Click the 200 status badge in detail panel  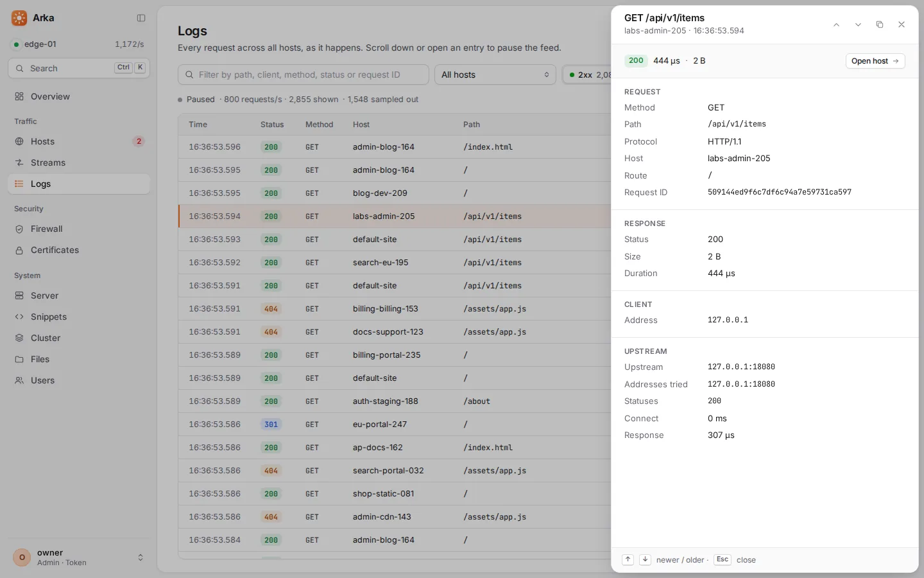pos(636,61)
